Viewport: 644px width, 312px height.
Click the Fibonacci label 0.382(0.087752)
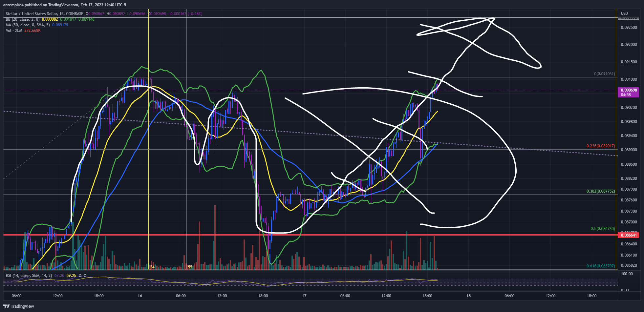pos(601,191)
